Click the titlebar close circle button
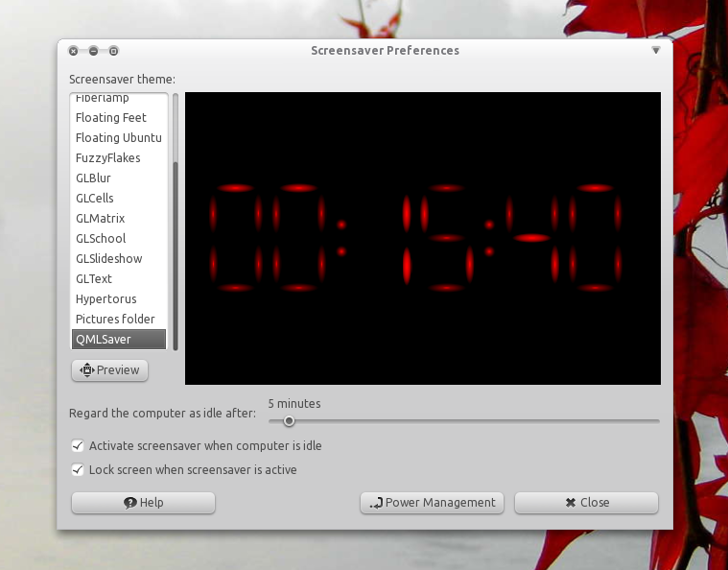 (x=73, y=51)
